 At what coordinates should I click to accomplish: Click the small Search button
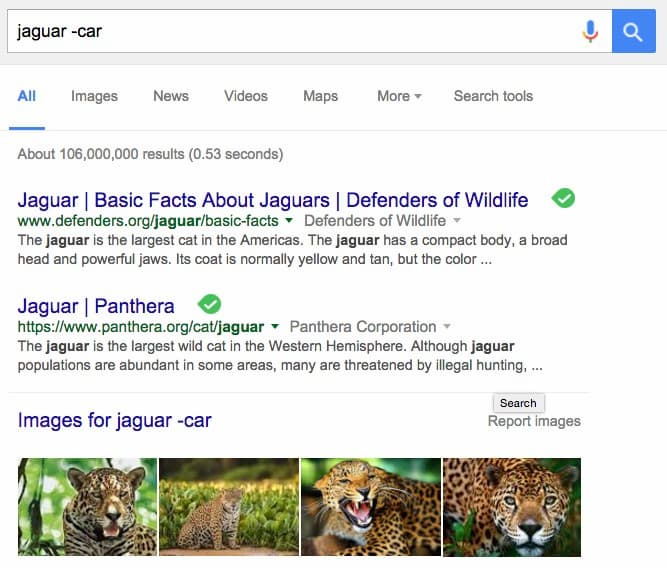(518, 403)
